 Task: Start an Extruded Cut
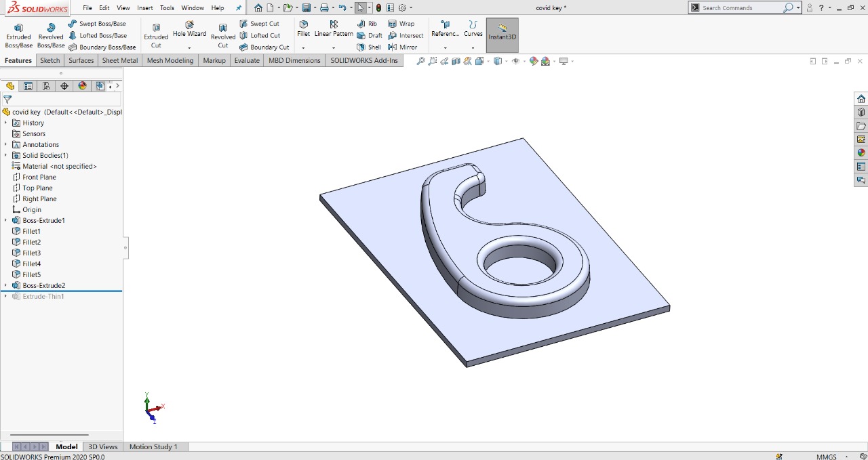156,36
